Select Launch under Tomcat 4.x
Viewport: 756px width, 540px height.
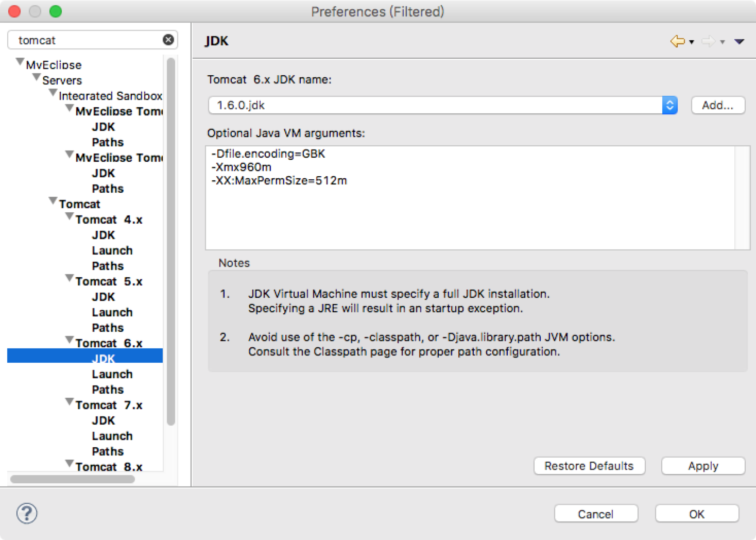tap(112, 250)
